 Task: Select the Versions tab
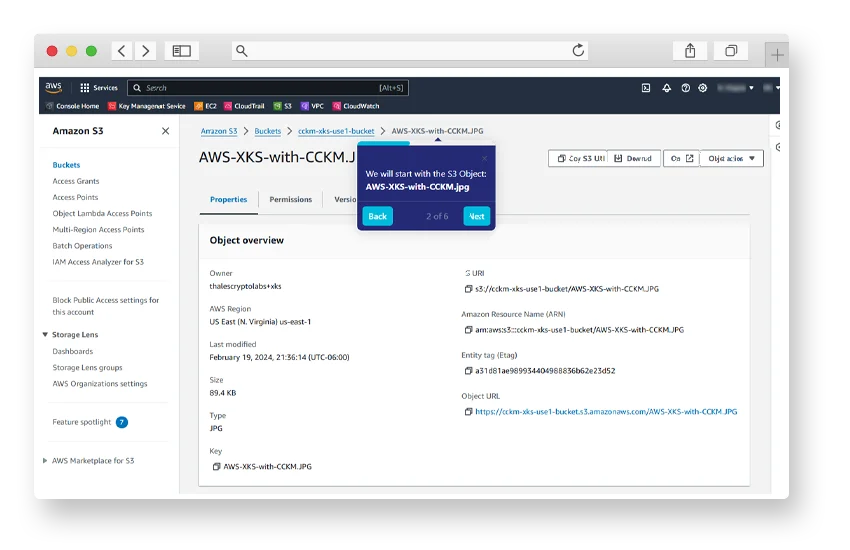click(x=345, y=199)
